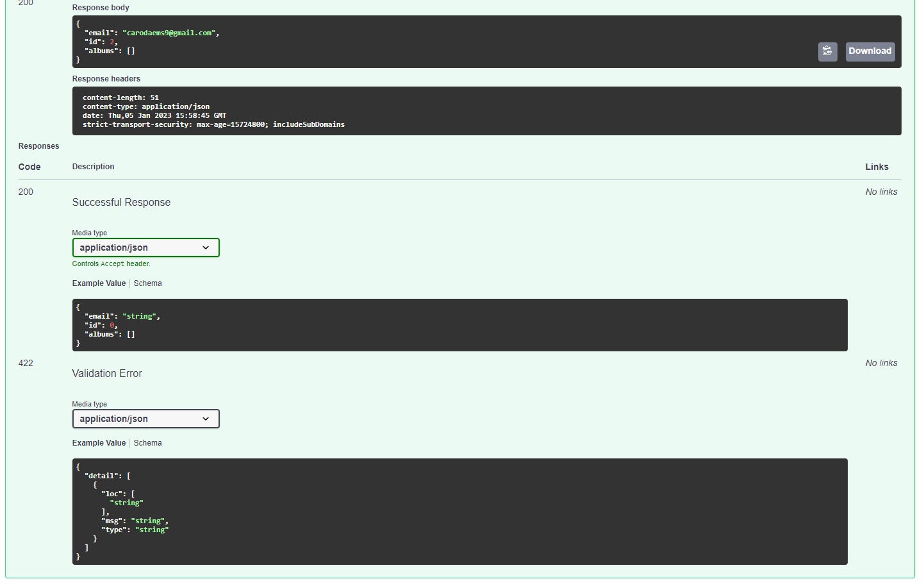Switch to the Schema tab for Successful Response

[x=147, y=283]
